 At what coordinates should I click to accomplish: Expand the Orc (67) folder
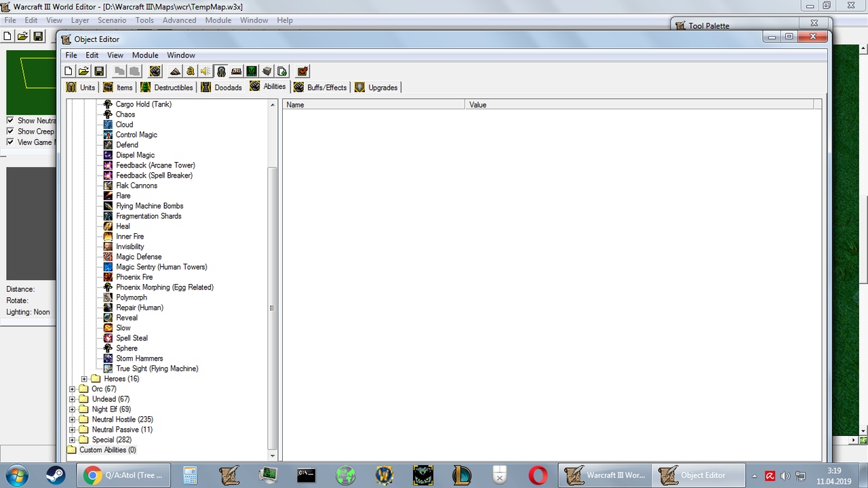click(x=72, y=389)
